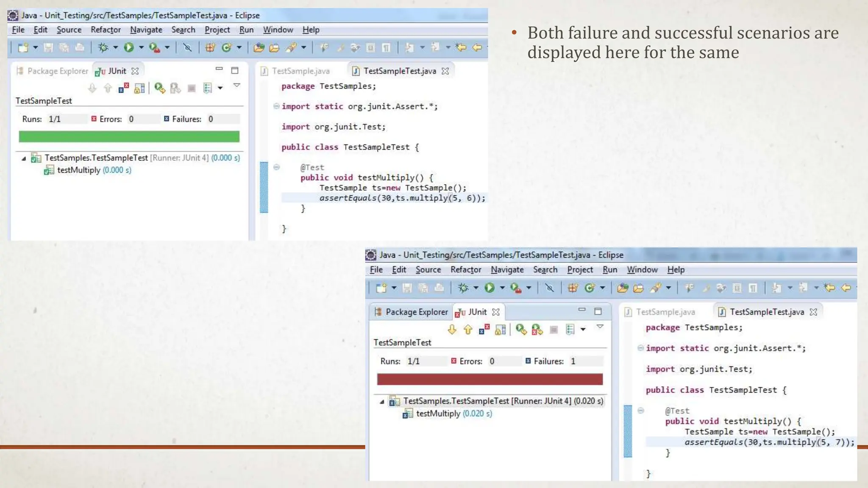Click Rerun Failed Tests First icon in red-bar JUnit view
The image size is (868, 488).
click(x=537, y=330)
